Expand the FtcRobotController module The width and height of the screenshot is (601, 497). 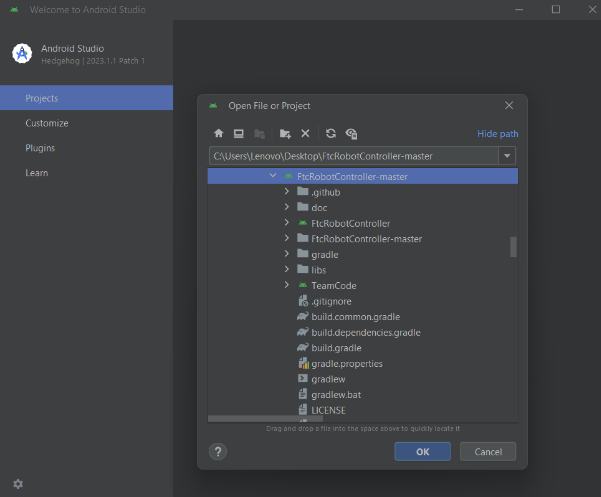287,223
